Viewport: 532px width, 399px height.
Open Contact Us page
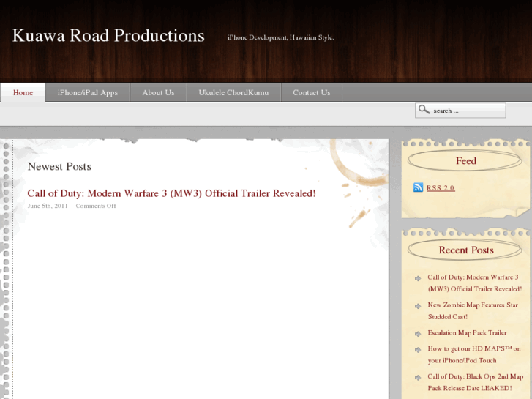[x=312, y=92]
